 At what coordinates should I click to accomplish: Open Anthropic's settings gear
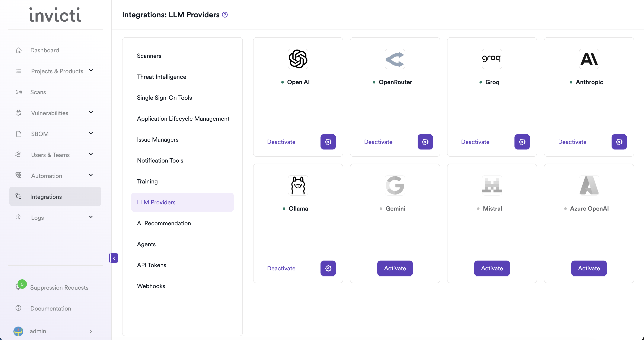coord(619,142)
